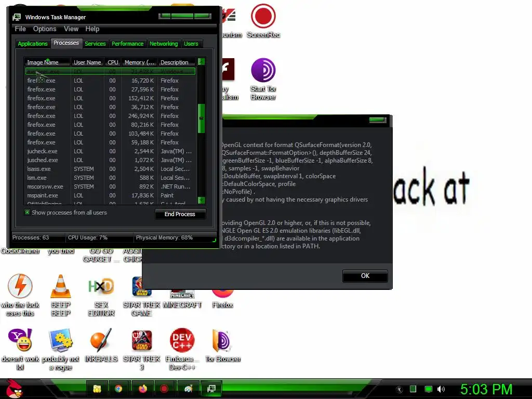Switch to the Applications tab
532x399 pixels.
[33, 44]
